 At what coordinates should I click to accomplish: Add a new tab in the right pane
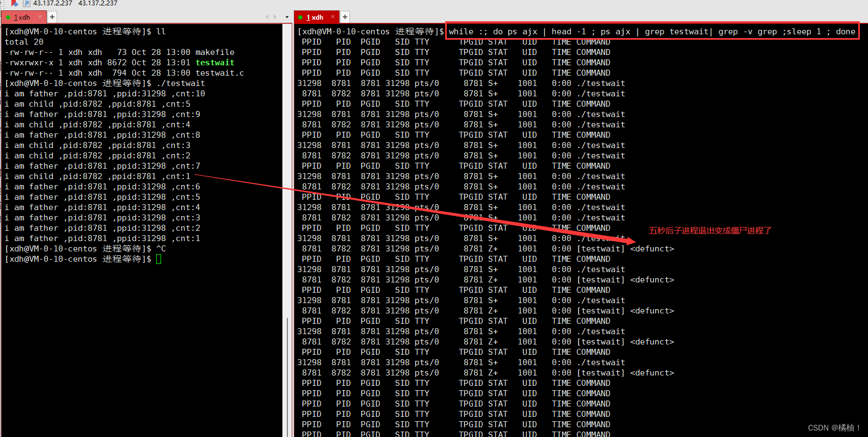[x=345, y=17]
